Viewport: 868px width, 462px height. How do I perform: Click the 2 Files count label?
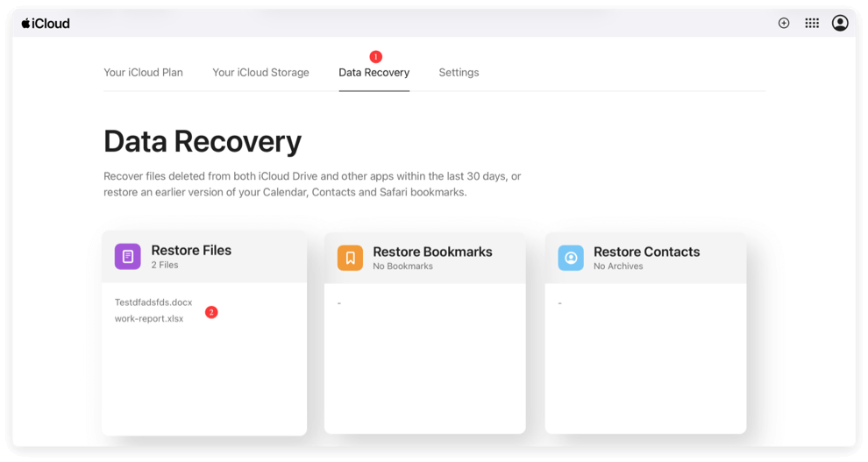pos(165,265)
